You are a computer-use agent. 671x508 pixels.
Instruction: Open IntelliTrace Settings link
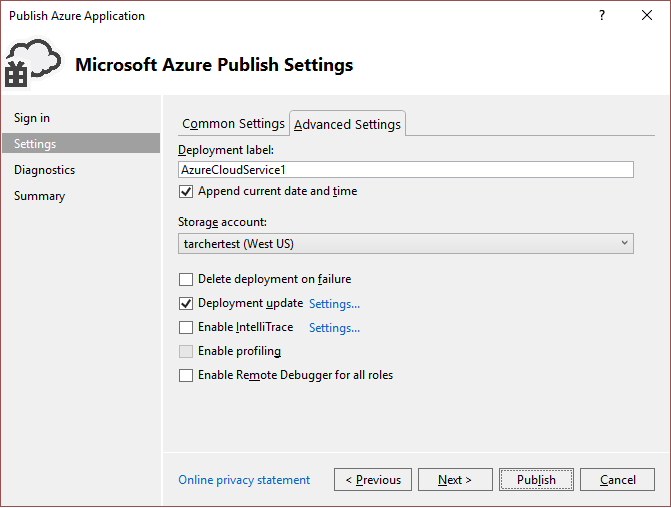(334, 328)
